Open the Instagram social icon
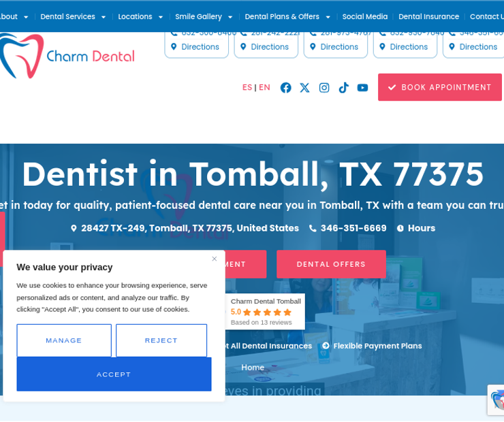Viewport: 504px width, 422px height. pos(324,88)
